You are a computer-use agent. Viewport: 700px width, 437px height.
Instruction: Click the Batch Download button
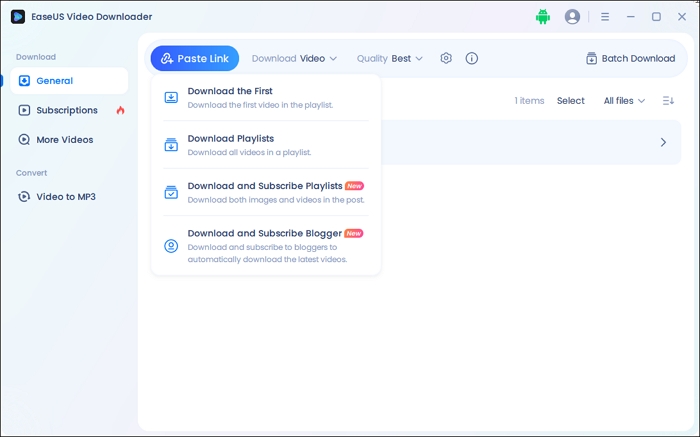[630, 58]
